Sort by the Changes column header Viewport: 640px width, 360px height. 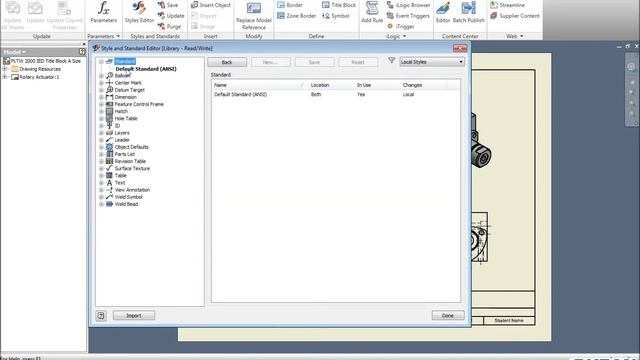click(423, 85)
